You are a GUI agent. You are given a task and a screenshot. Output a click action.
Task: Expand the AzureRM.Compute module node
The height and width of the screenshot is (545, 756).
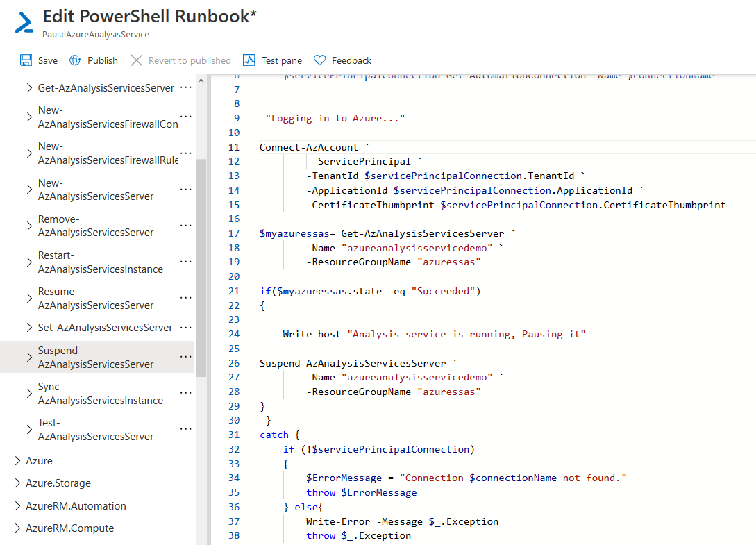[18, 528]
